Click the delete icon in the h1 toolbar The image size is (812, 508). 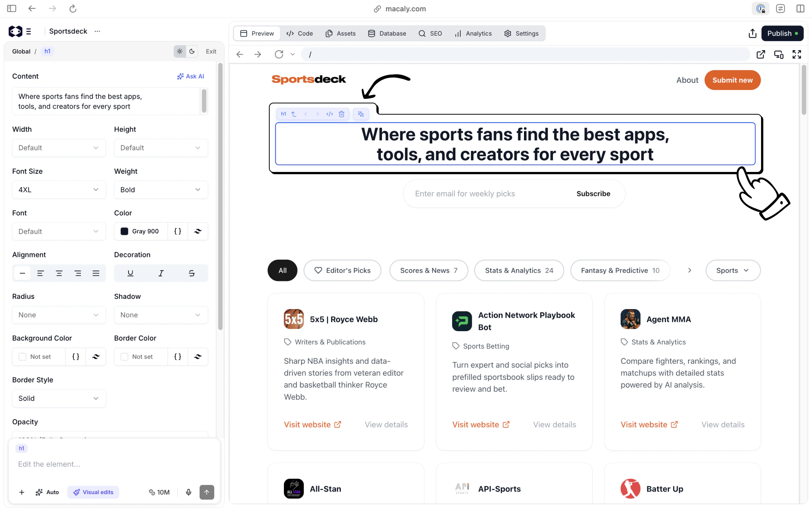(x=341, y=114)
